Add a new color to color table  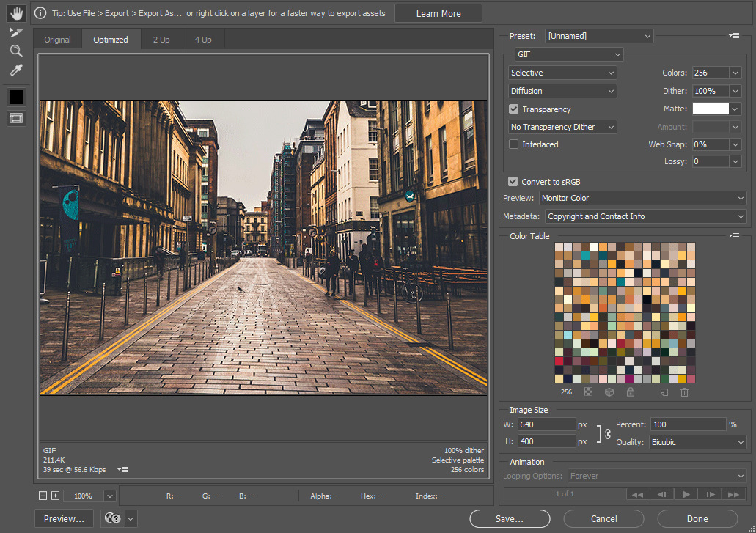664,392
